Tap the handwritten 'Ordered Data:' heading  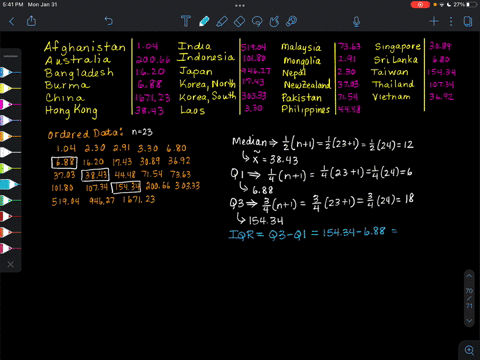click(85, 134)
